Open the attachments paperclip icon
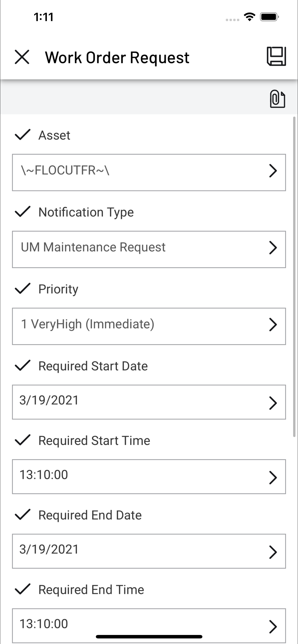298x644 pixels. coord(277,99)
